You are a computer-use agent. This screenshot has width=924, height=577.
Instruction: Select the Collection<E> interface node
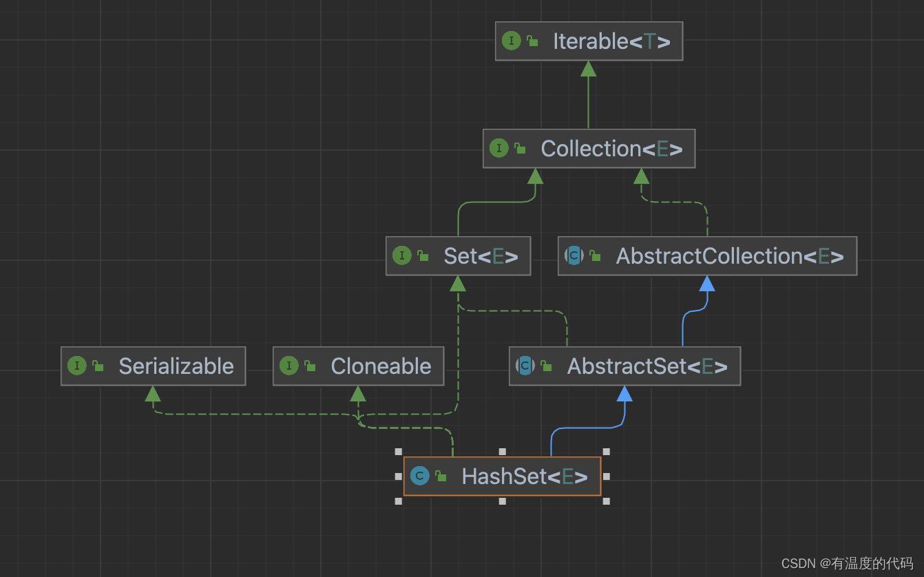(x=589, y=149)
